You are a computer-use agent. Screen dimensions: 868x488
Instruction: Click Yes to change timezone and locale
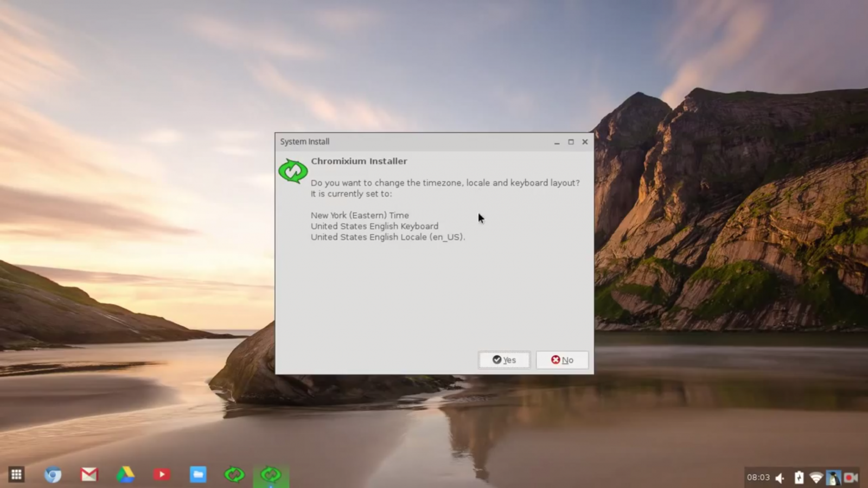pyautogui.click(x=504, y=360)
